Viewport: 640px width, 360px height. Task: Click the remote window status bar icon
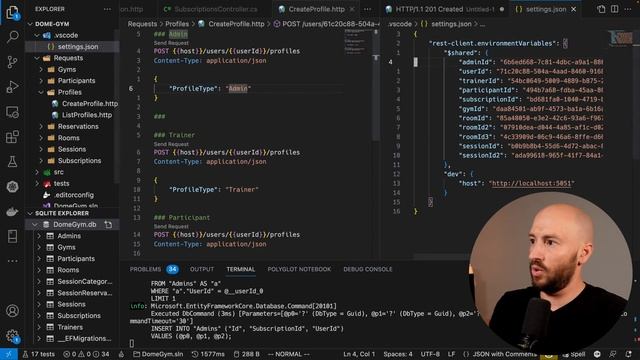(9, 354)
